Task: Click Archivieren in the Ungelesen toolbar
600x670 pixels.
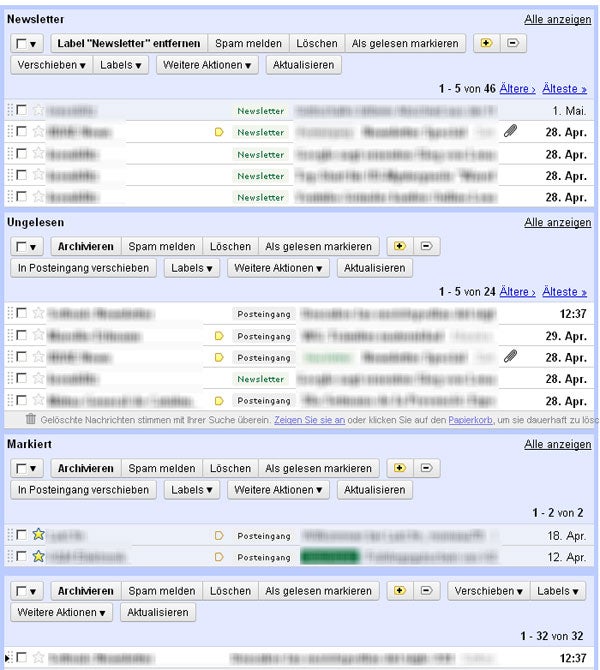Action: (x=86, y=247)
